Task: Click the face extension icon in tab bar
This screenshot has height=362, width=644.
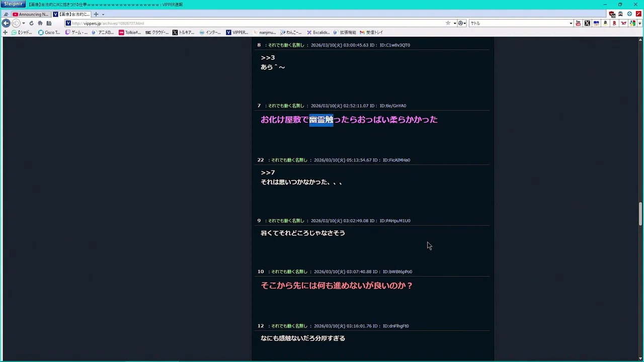Action: [x=620, y=14]
